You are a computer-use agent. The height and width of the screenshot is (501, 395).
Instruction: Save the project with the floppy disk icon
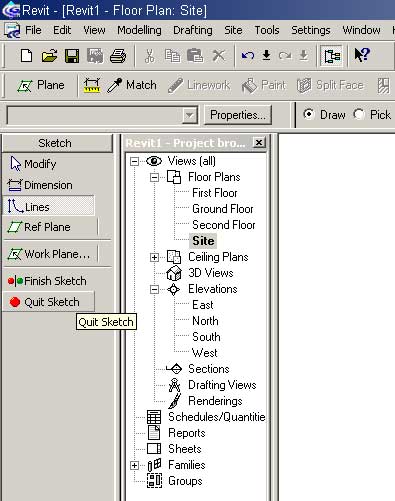pos(72,56)
